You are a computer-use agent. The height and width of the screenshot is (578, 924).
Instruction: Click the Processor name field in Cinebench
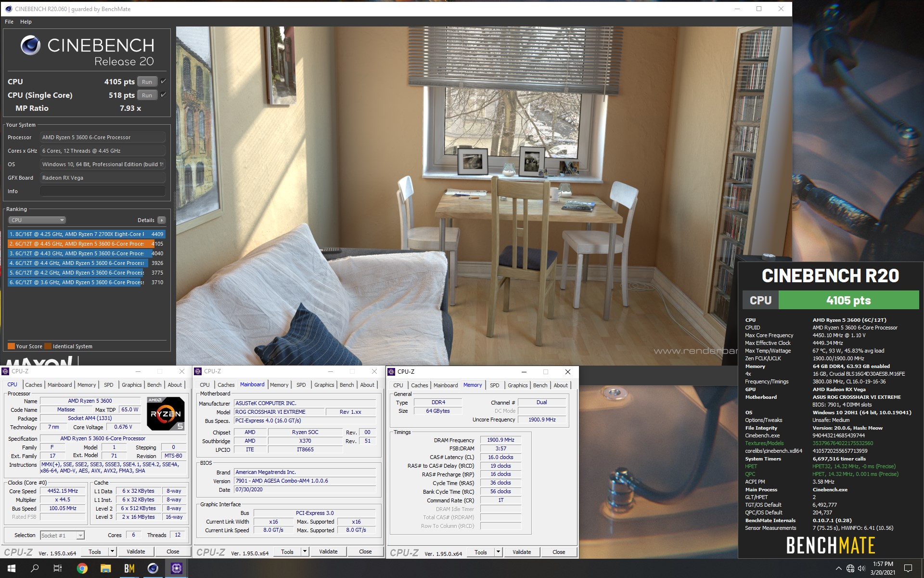103,137
